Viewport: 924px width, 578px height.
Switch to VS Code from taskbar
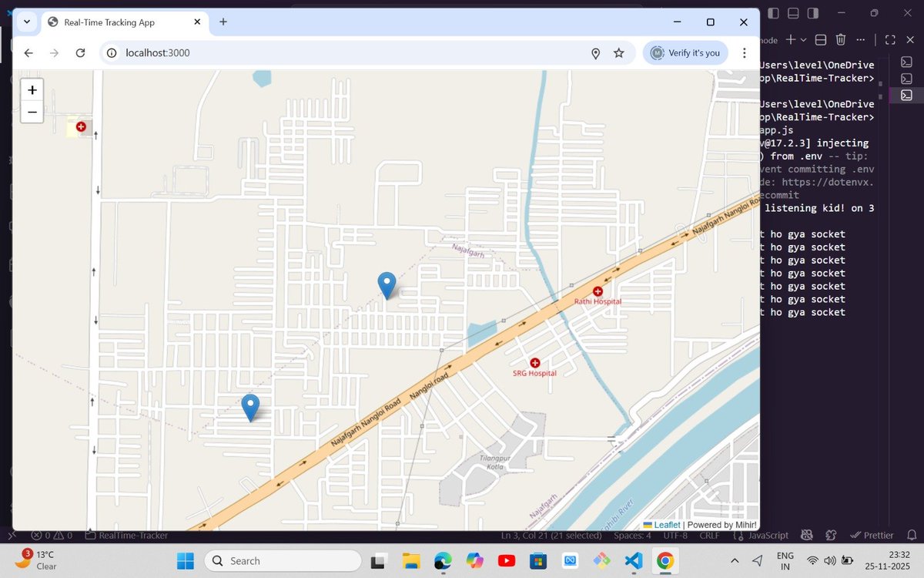[x=634, y=560]
